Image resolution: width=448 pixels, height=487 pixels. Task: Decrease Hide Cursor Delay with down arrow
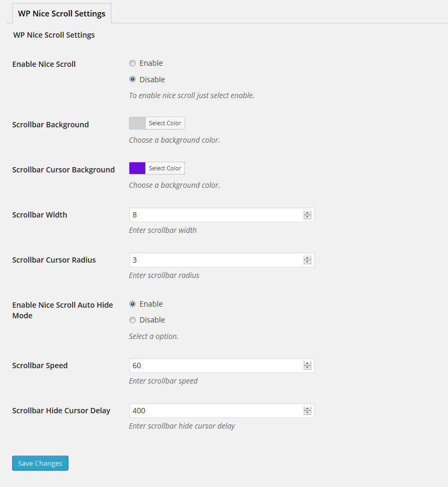pyautogui.click(x=308, y=412)
